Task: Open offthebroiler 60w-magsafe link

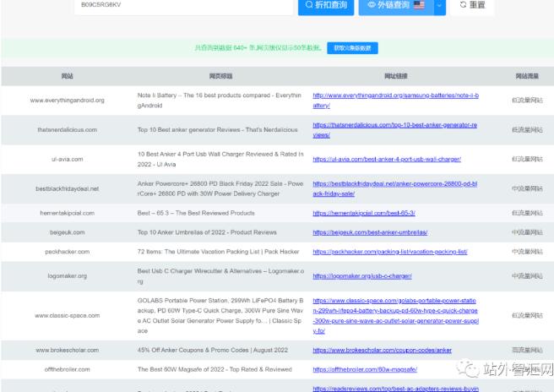Action: (365, 369)
